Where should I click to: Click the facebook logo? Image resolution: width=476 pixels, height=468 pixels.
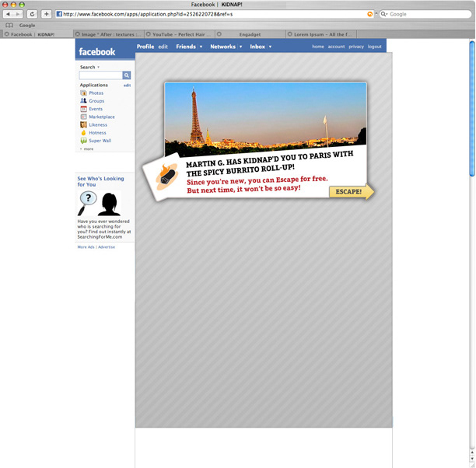coord(97,52)
